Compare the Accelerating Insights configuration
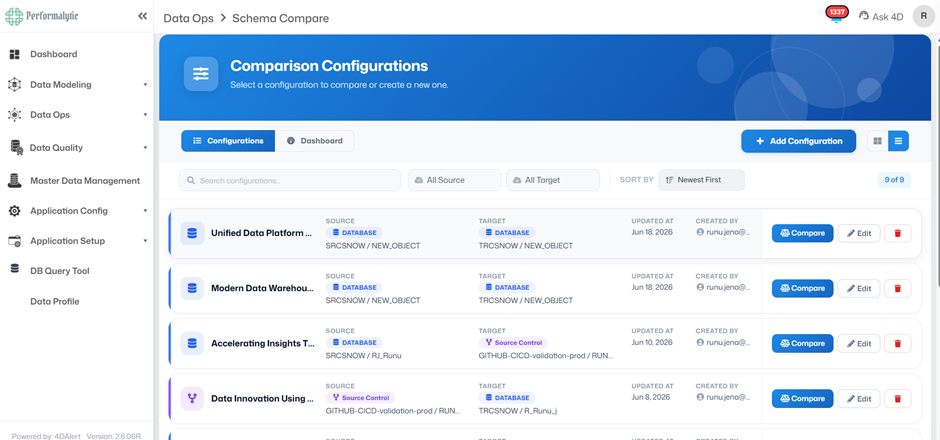This screenshot has width=940, height=440. pyautogui.click(x=802, y=343)
